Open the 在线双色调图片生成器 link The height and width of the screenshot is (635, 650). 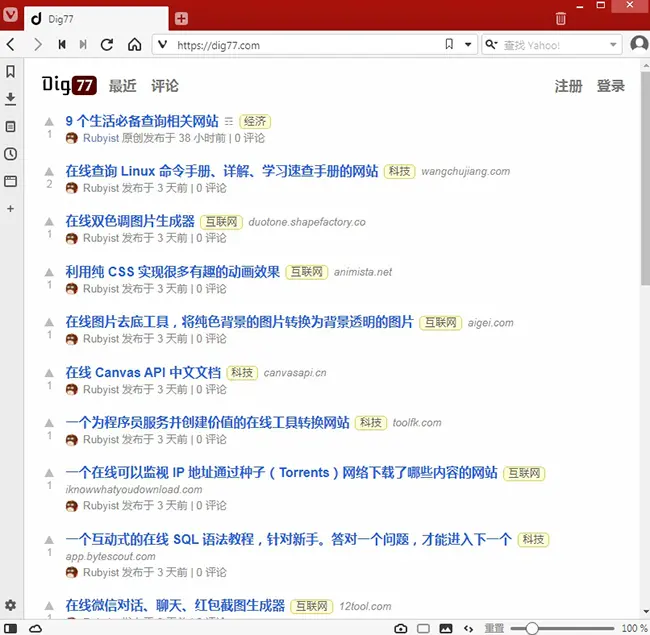coord(130,221)
